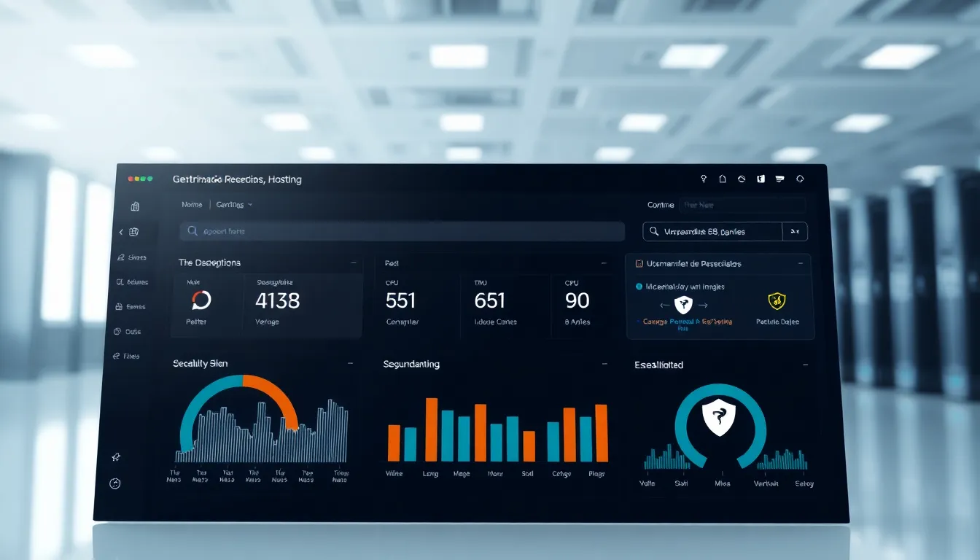This screenshot has width=980, height=560.
Task: Toggle the blue radio indicator in recommendations panel
Action: point(639,287)
